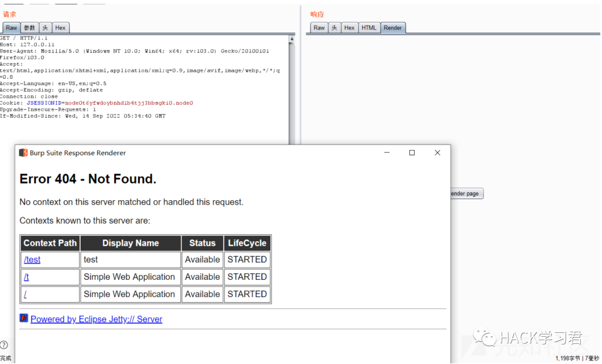Image resolution: width=602 pixels, height=364 pixels.
Task: Click the Error 404 - Not Found heading
Action: point(88,179)
